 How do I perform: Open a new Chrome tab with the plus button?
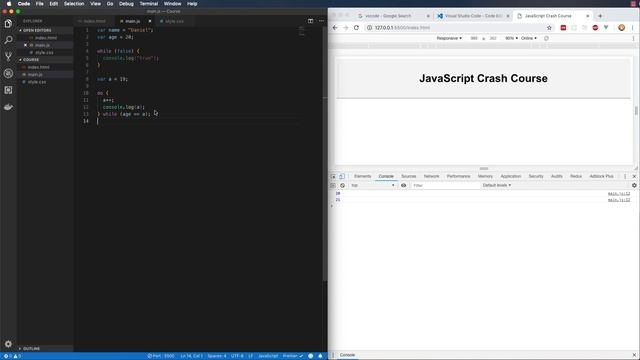pos(600,16)
